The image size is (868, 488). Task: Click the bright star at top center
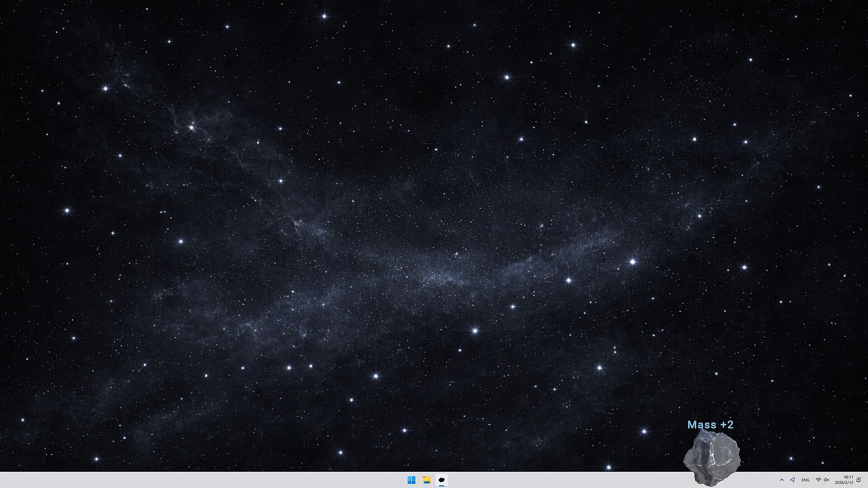324,16
